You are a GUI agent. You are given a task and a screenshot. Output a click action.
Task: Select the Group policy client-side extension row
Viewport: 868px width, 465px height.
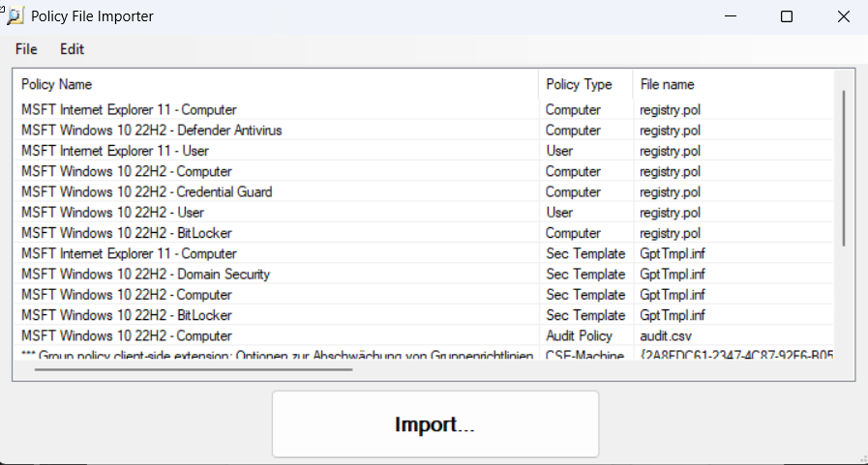424,354
